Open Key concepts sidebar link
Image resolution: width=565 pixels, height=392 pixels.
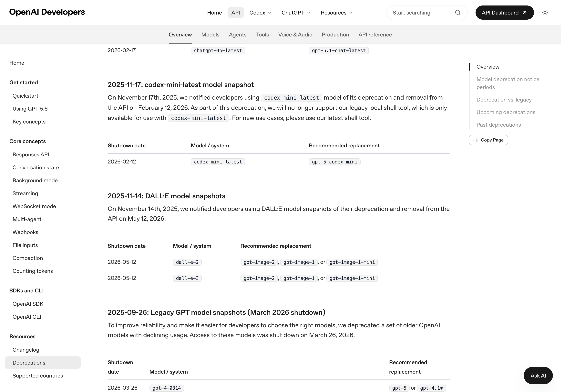pos(29,122)
